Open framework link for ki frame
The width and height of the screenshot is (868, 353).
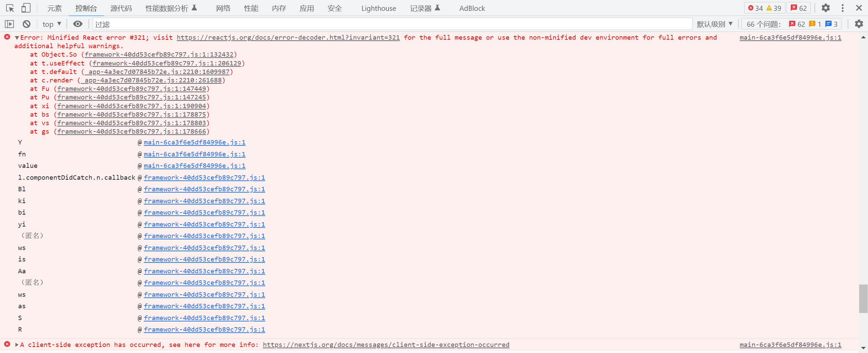[x=204, y=201]
